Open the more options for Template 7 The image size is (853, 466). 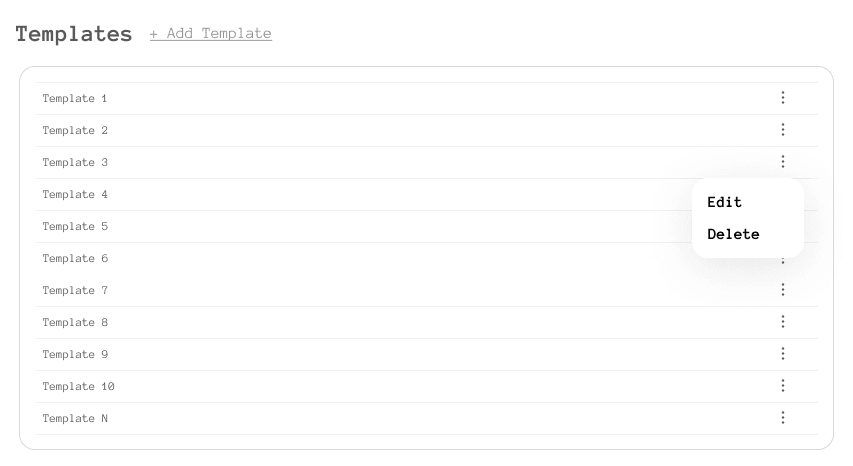(783, 290)
